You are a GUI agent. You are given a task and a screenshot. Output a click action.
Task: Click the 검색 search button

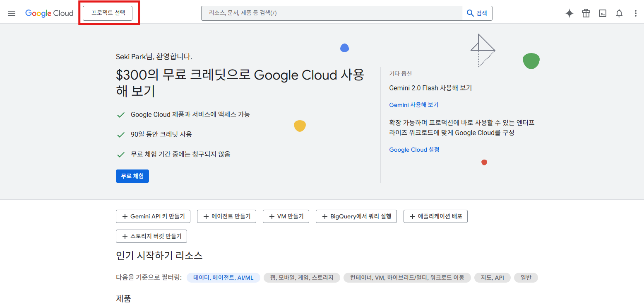(477, 13)
